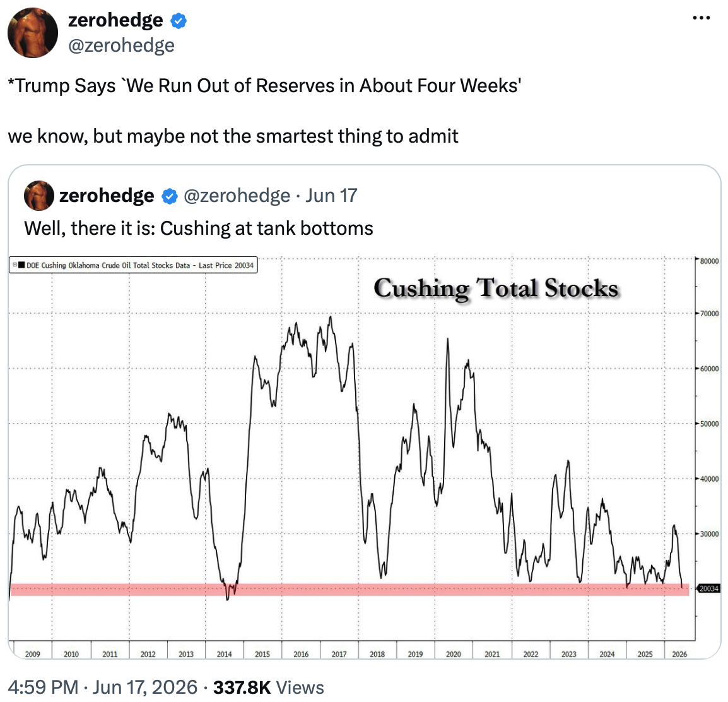Click the quoted tweet's zerohedge name
This screenshot has height=702, width=728.
tap(107, 196)
